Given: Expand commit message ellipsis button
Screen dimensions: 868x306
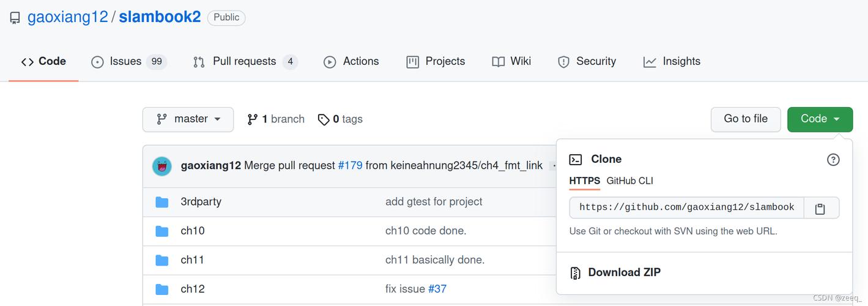Looking at the screenshot, I should click(553, 166).
